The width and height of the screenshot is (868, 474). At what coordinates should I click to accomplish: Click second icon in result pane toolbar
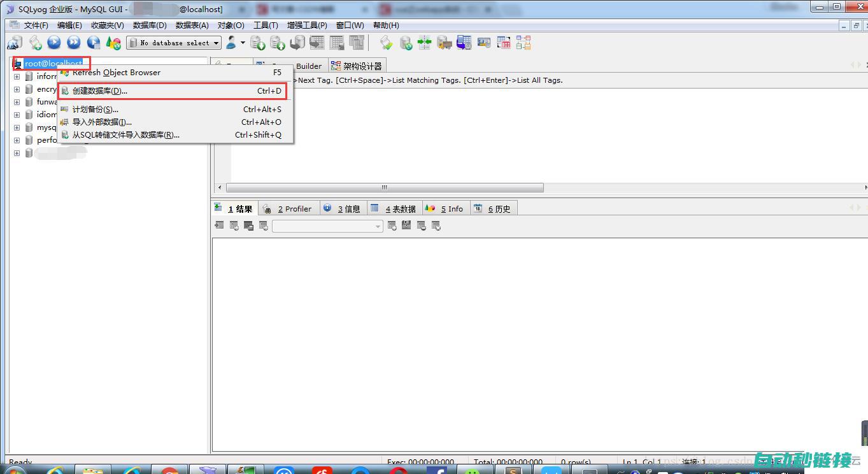(234, 226)
